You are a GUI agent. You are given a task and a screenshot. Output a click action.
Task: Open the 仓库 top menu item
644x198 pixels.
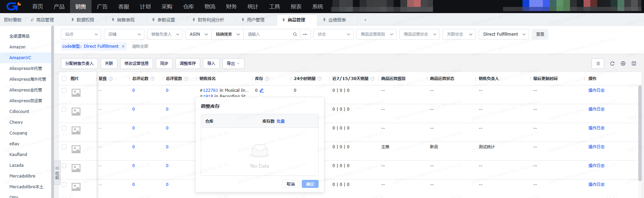[x=188, y=6]
